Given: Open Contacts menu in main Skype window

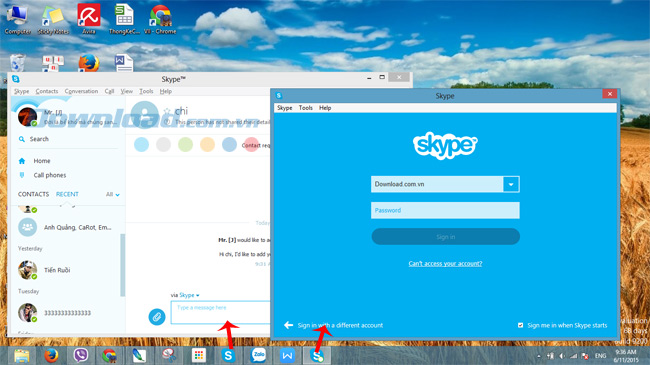Looking at the screenshot, I should pyautogui.click(x=47, y=91).
